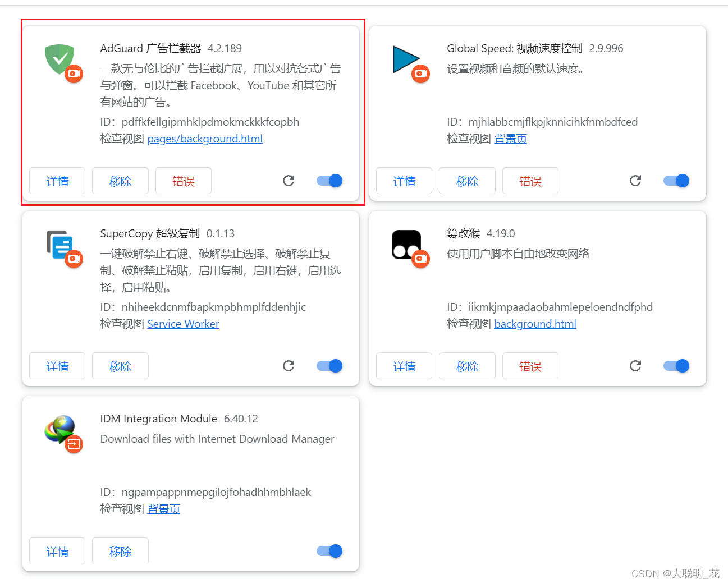Image resolution: width=728 pixels, height=584 pixels.
Task: Open pages/background.html inspect view link
Action: (x=205, y=139)
